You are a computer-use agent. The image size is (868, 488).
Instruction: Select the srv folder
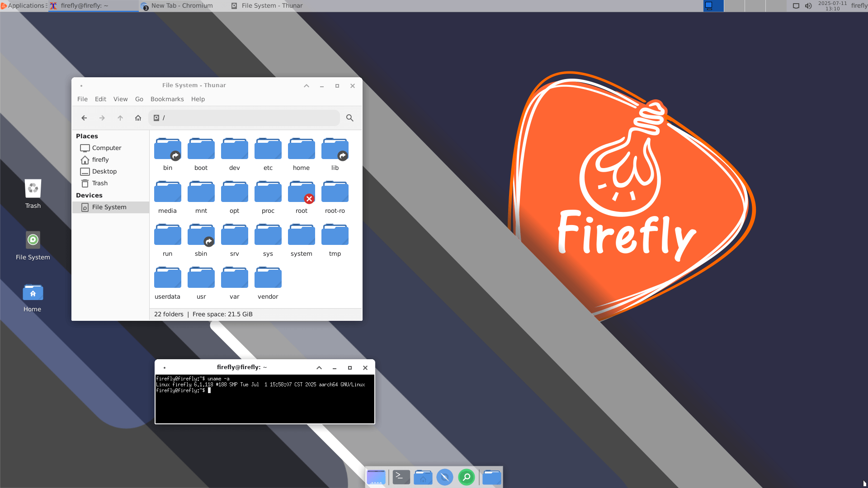(235, 240)
